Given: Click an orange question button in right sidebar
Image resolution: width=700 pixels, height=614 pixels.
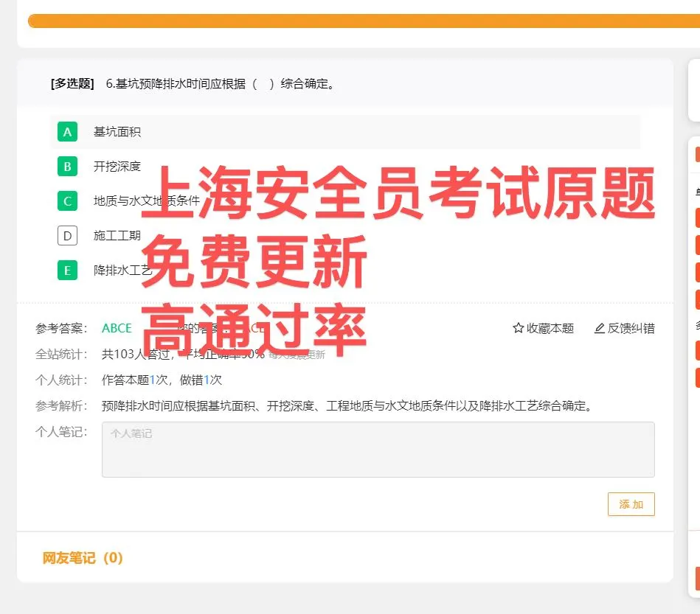Looking at the screenshot, I should point(696,217).
